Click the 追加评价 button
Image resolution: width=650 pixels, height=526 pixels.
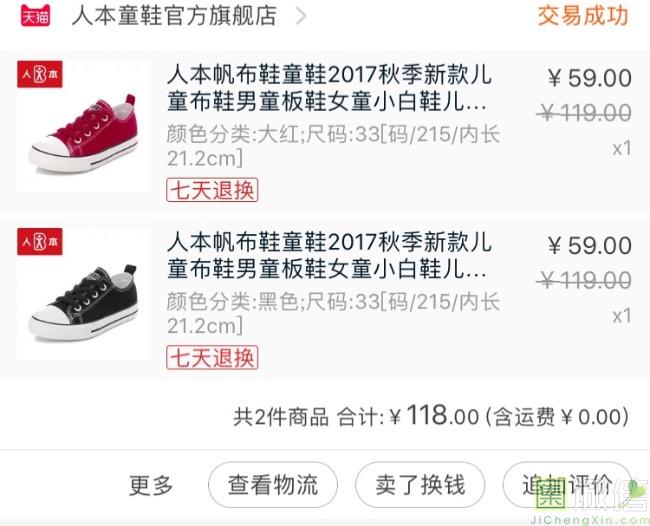pos(567,485)
